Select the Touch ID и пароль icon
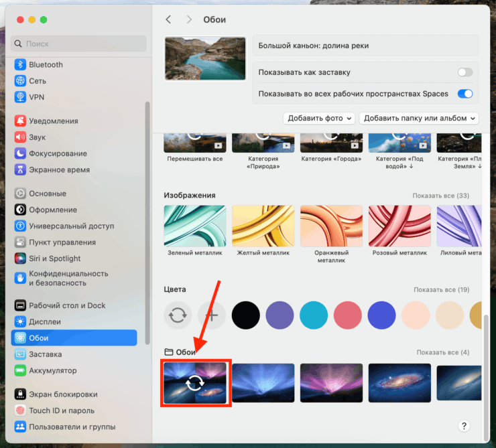This screenshot has height=448, width=496. pos(20,410)
